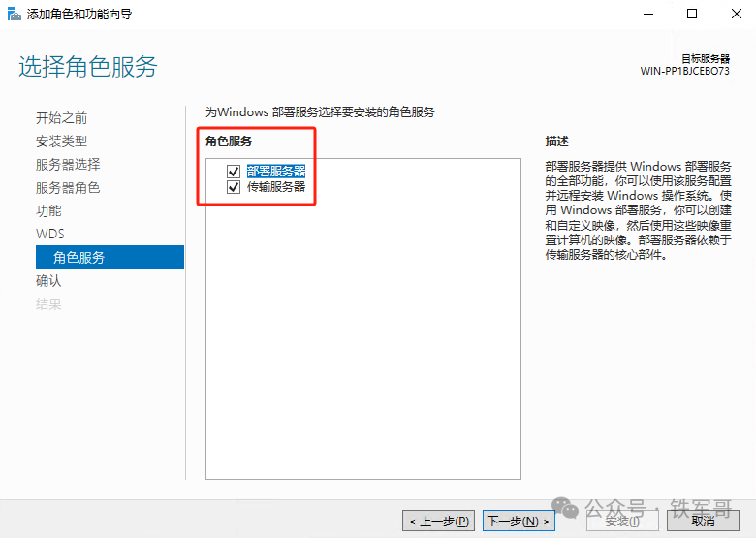Viewport: 756px width, 538px height.
Task: Select the 传输服务器 label text
Action: [276, 187]
